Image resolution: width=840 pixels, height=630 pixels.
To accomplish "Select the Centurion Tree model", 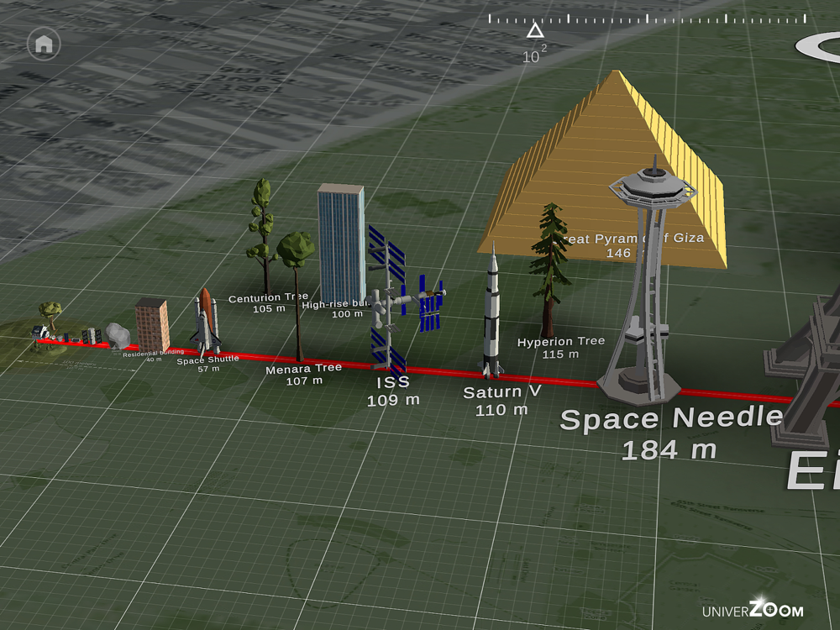I will click(x=262, y=236).
